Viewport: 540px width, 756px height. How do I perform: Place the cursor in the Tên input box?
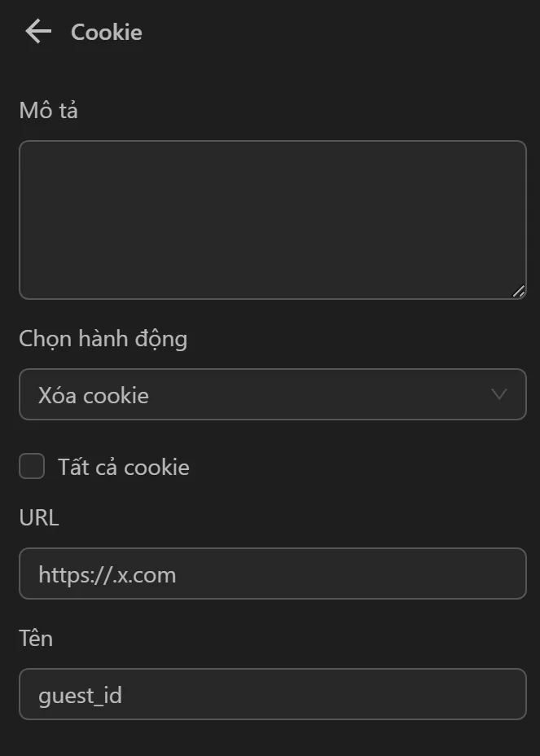(273, 694)
